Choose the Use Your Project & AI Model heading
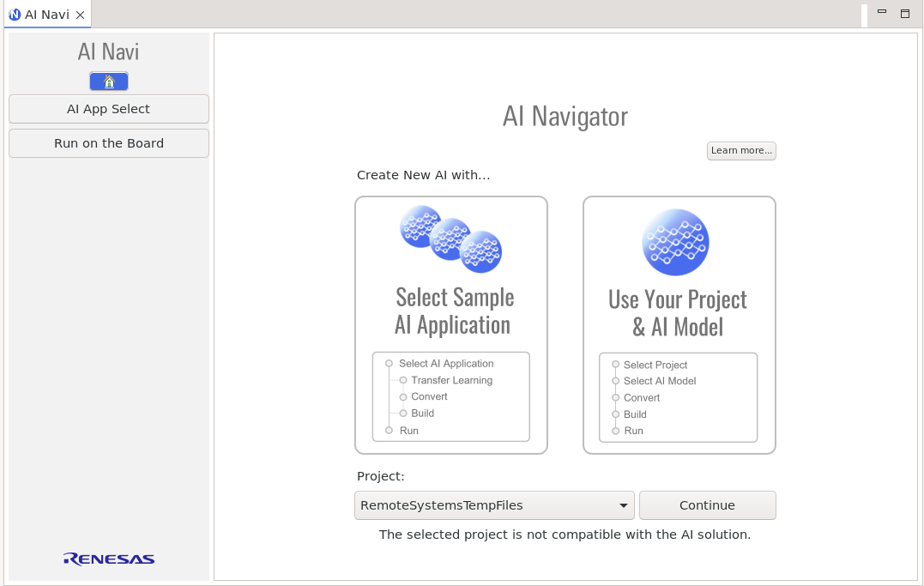The height and width of the screenshot is (586, 924). [x=678, y=312]
